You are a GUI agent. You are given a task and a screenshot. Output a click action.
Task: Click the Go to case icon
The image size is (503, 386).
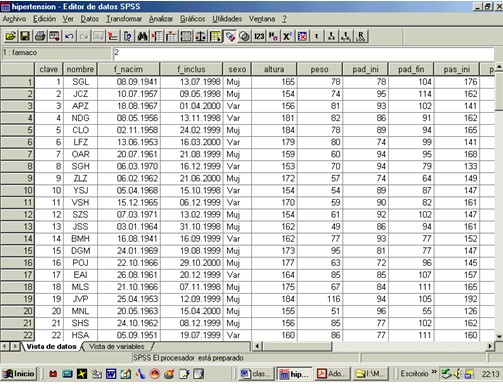pos(113,36)
